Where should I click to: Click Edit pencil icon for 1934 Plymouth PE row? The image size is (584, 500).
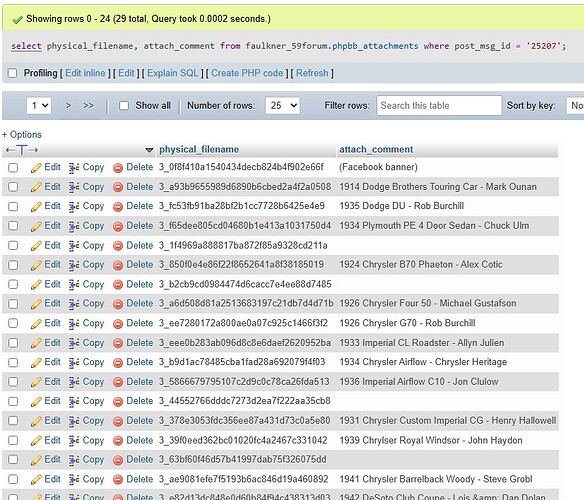click(36, 227)
